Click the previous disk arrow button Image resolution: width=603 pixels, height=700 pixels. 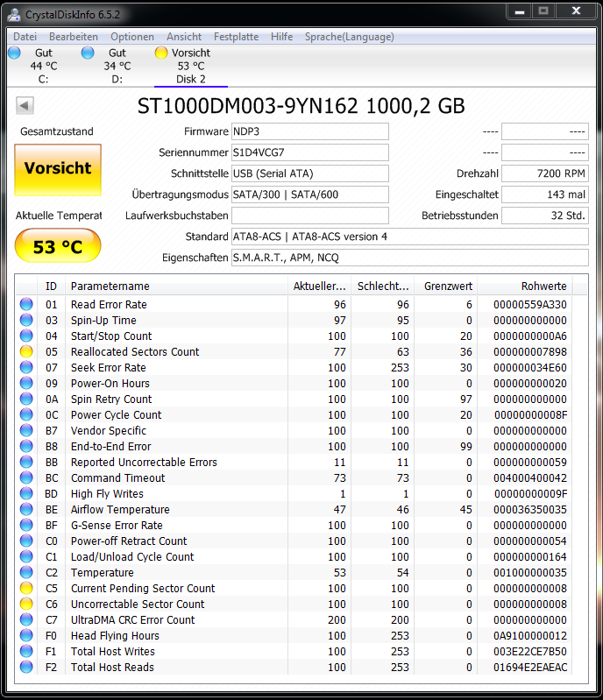pos(25,106)
